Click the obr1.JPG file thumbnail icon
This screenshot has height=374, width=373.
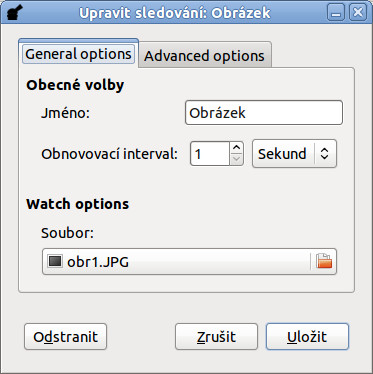55,261
